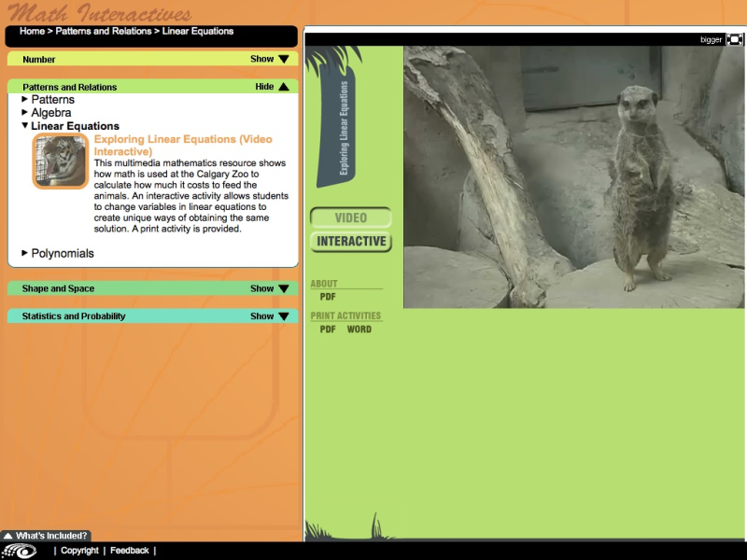
Task: Open the Print Activities WORD link
Action: coord(359,329)
